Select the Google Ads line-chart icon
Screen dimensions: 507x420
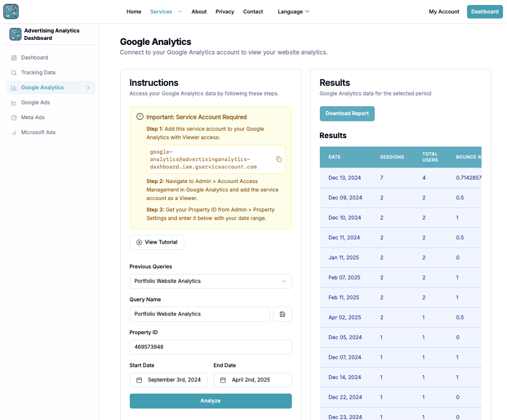tap(12, 102)
